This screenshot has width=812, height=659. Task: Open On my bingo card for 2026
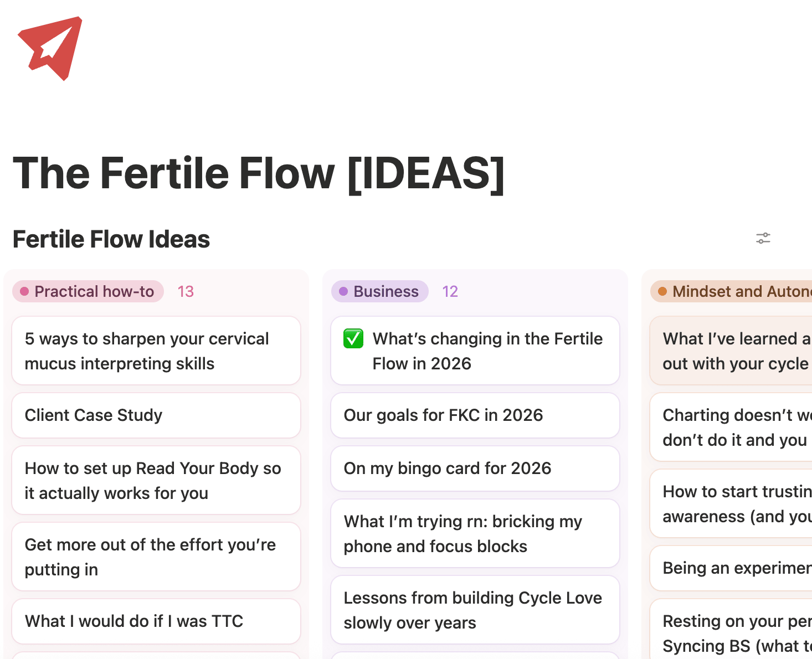coord(475,468)
